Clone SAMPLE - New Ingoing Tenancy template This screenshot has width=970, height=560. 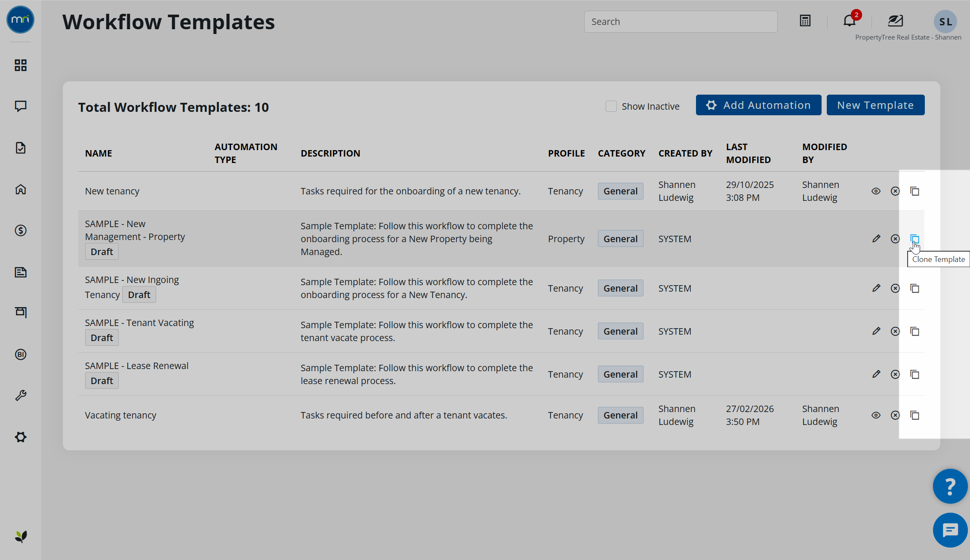(915, 288)
